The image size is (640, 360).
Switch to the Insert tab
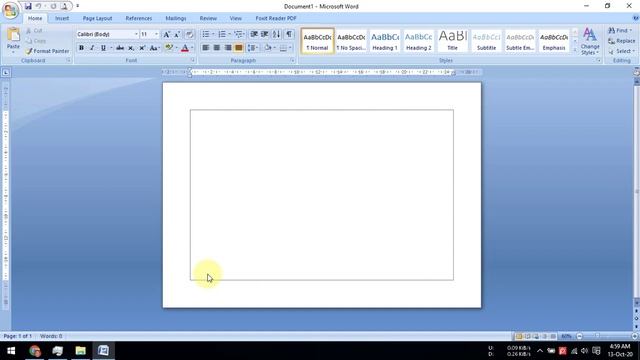(62, 18)
